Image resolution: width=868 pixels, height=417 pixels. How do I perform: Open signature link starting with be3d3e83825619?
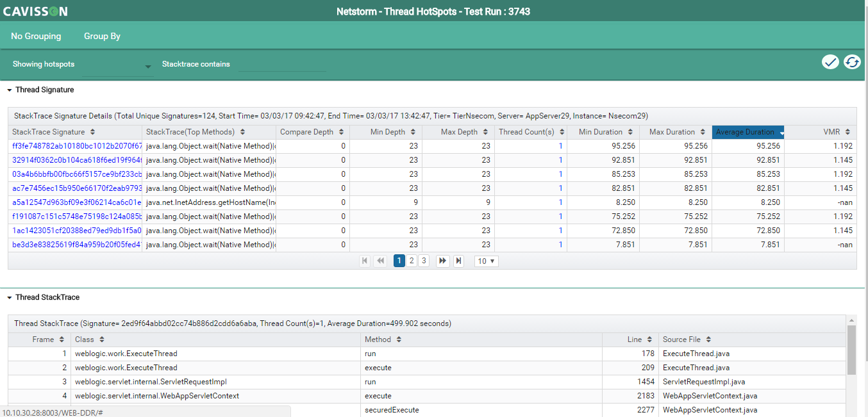click(x=76, y=245)
